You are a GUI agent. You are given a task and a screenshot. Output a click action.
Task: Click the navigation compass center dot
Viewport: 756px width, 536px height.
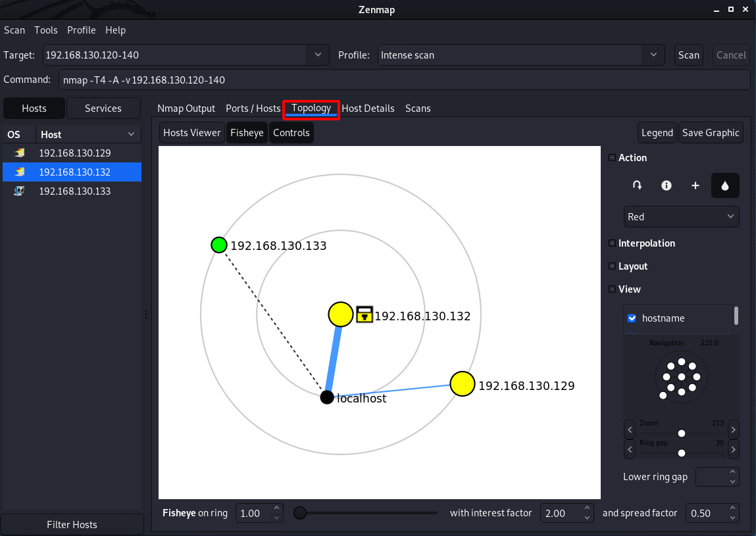[681, 377]
